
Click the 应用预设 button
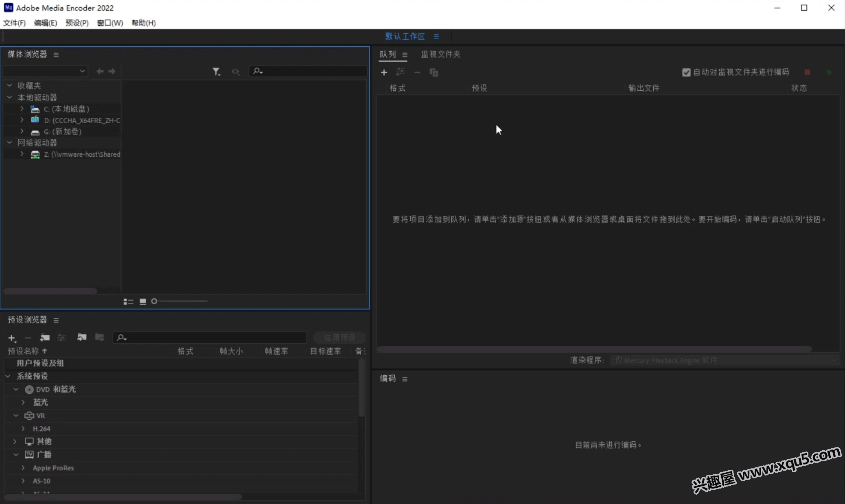click(x=339, y=337)
